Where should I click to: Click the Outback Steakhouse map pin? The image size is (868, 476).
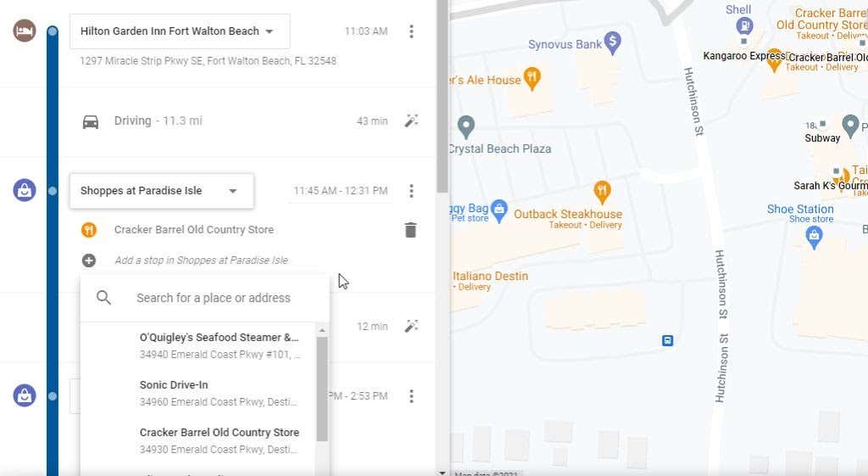(x=602, y=190)
